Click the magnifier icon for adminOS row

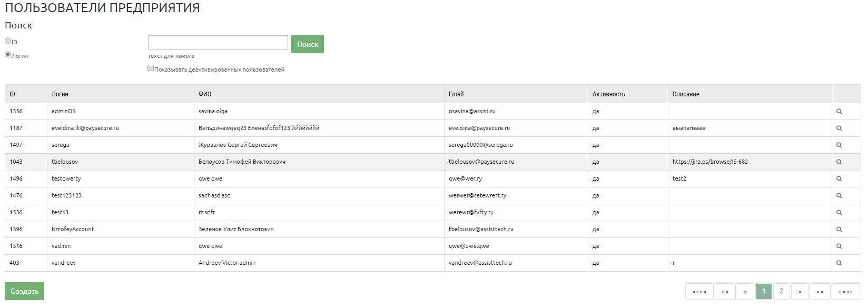point(839,112)
